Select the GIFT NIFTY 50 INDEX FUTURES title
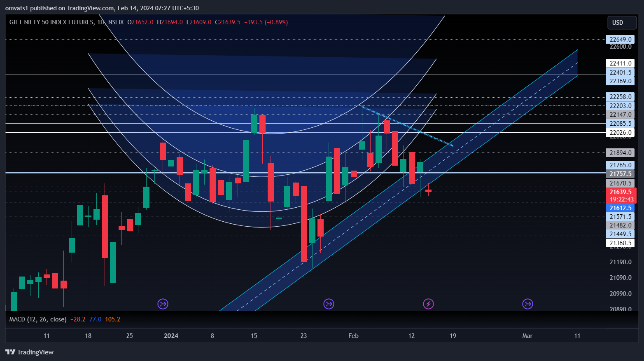Viewport: 644px width, 361px height. pos(51,22)
